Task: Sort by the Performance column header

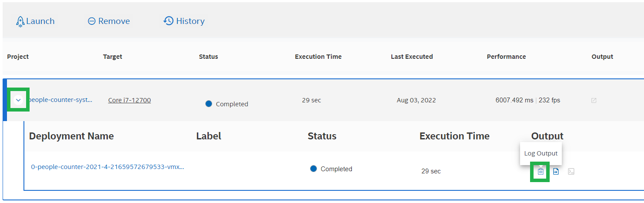Action: (506, 57)
